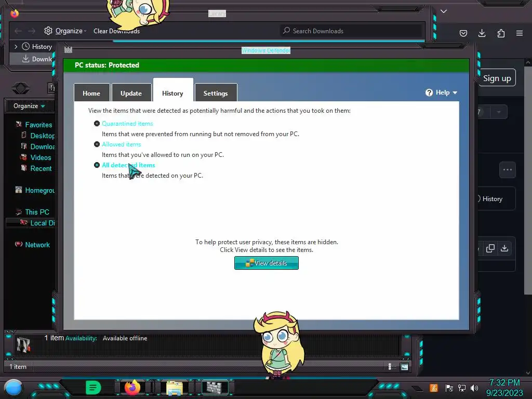Click the Library back arrow
Viewport: 532px width, 399px height.
[18, 31]
